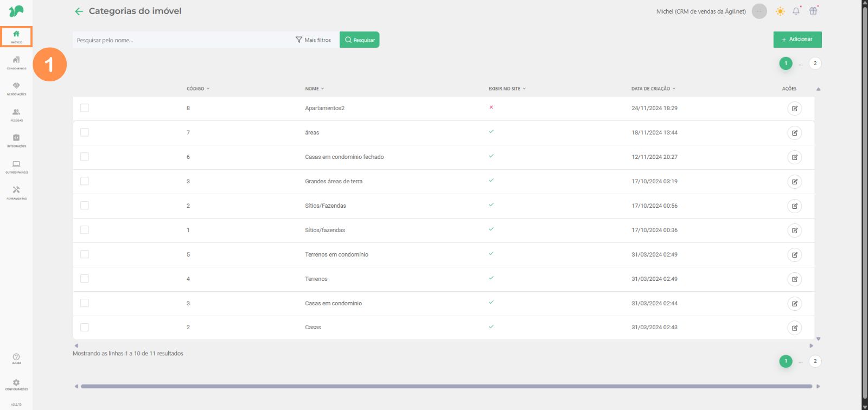868x410 pixels.
Task: Go to Pessoas in the sidebar
Action: 16,114
